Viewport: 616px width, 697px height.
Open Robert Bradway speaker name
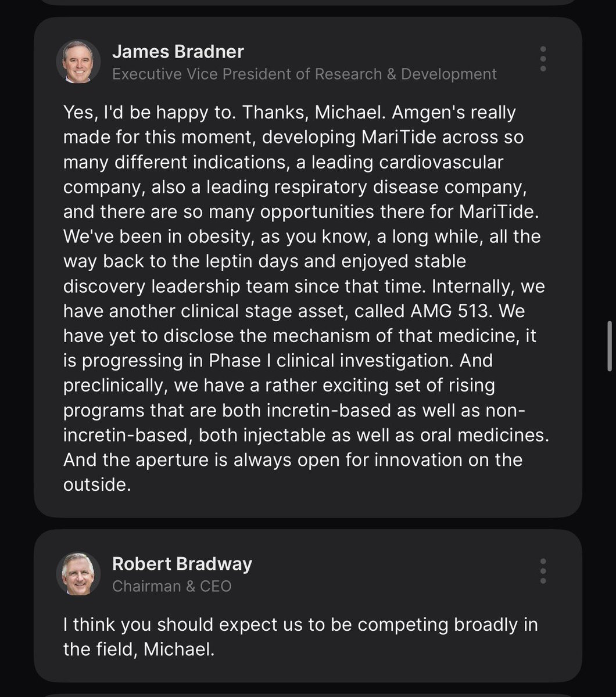pyautogui.click(x=182, y=563)
